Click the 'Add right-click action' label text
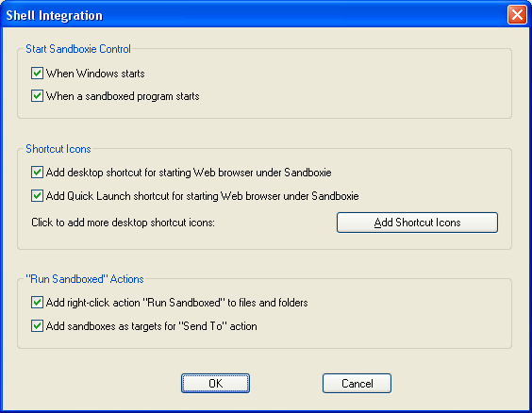This screenshot has width=532, height=413. coord(177,303)
